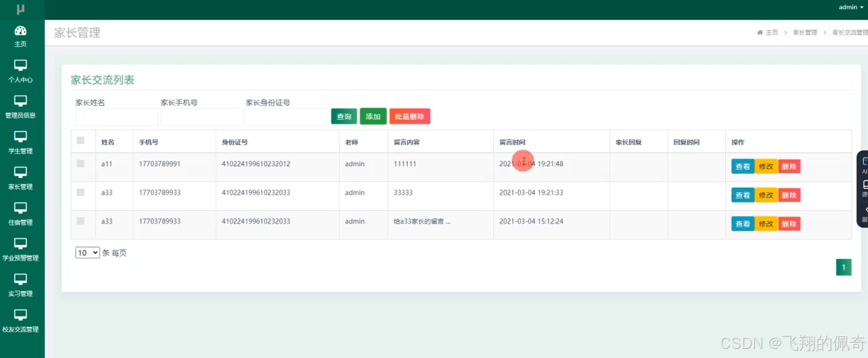The width and height of the screenshot is (868, 358).
Task: Click phone number 17703789991
Action: point(160,164)
